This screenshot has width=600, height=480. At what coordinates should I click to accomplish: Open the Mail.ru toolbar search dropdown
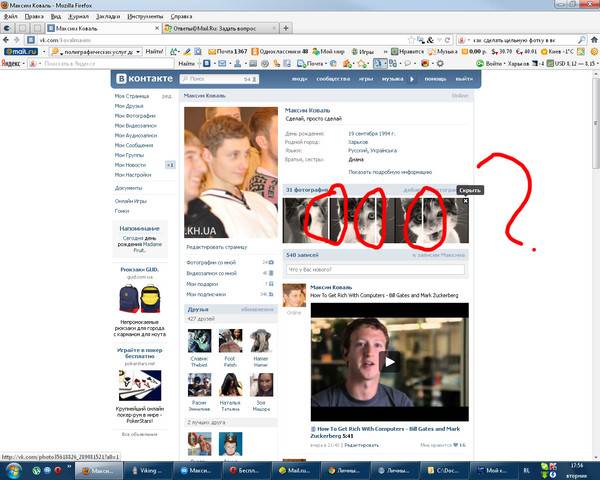tap(138, 51)
